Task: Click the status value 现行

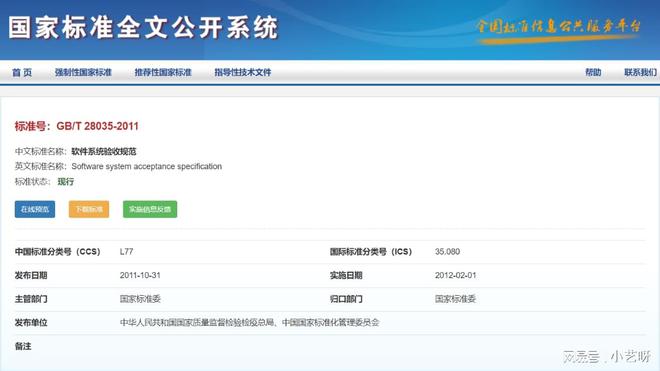Action: (66, 181)
